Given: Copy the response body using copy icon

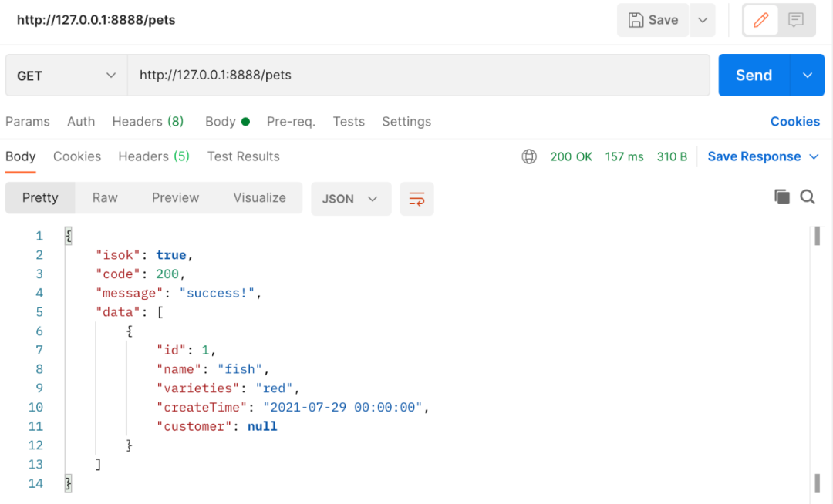Looking at the screenshot, I should point(782,197).
